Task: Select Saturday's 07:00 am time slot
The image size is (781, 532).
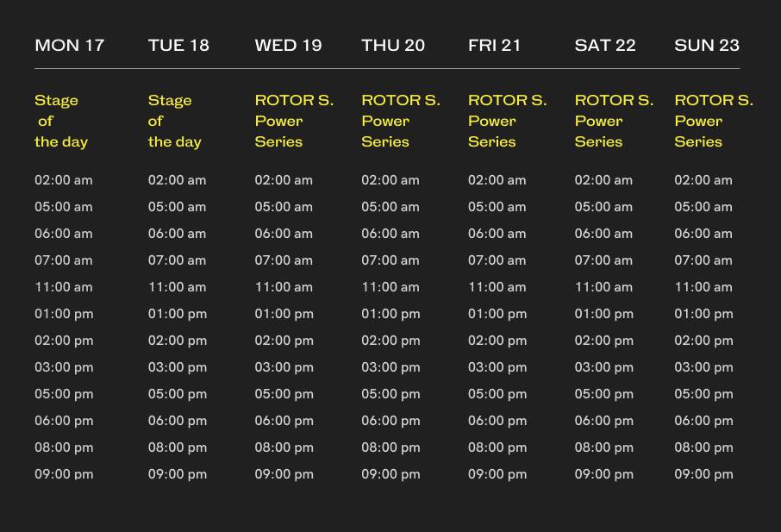Action: pyautogui.click(x=603, y=260)
